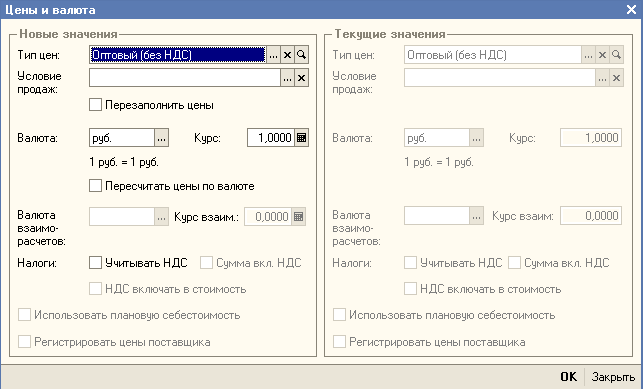Open sales condition selection ellipsis button

(x=287, y=78)
